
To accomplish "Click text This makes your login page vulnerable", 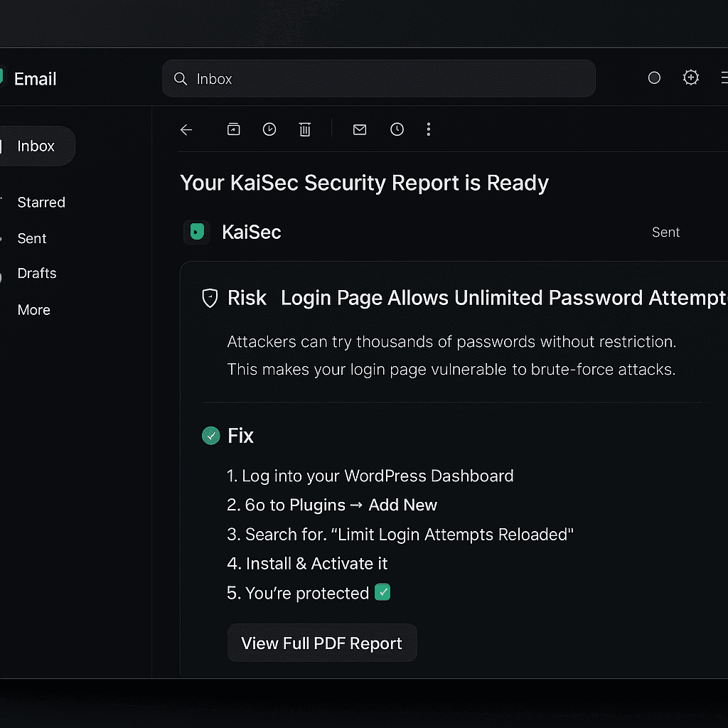I will tap(451, 370).
